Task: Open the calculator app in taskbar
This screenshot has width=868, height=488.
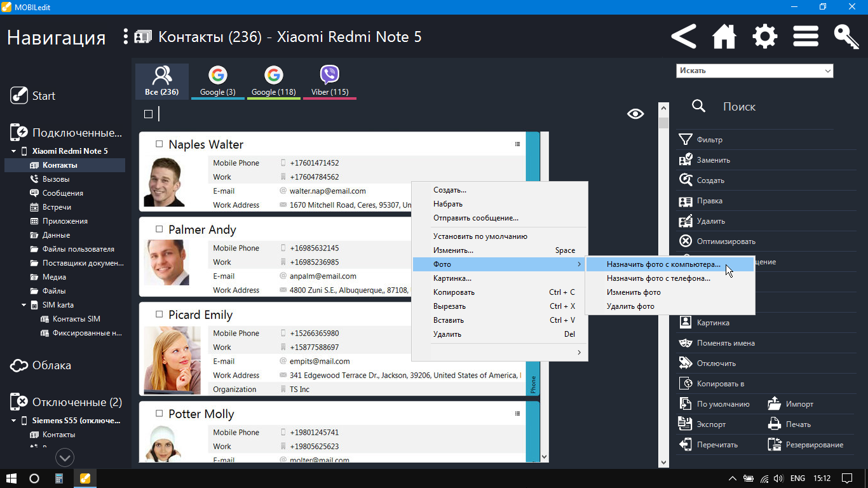Action: 59,478
